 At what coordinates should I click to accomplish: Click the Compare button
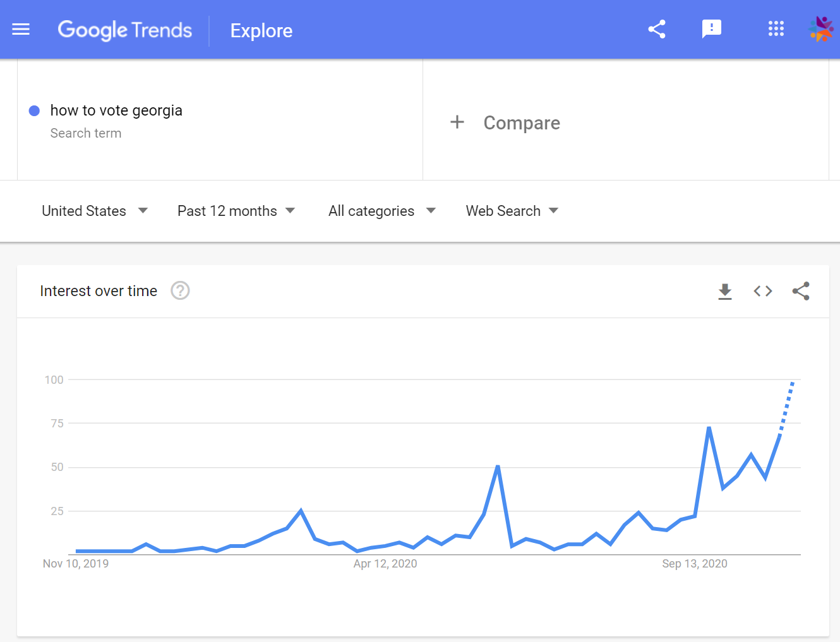522,122
